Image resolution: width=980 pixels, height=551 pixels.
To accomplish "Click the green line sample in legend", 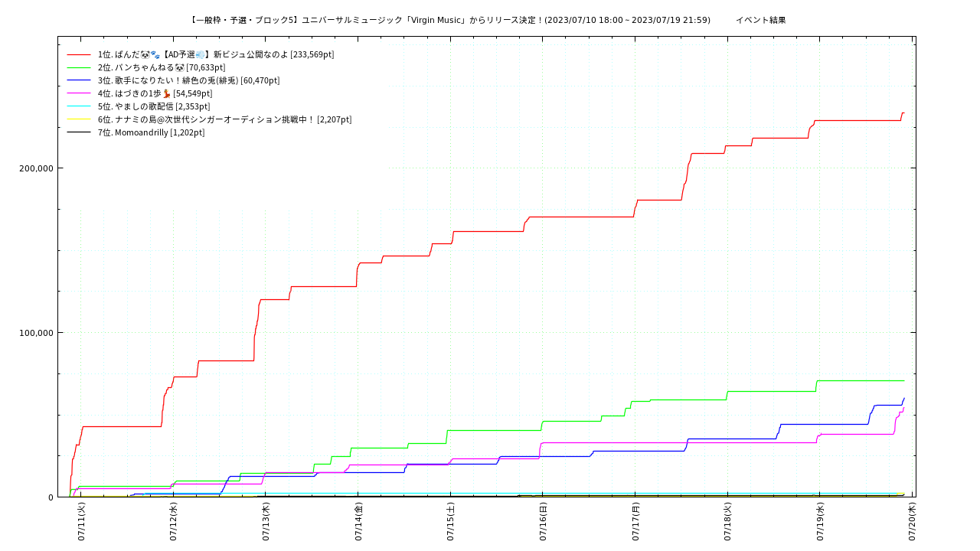I will pos(79,67).
